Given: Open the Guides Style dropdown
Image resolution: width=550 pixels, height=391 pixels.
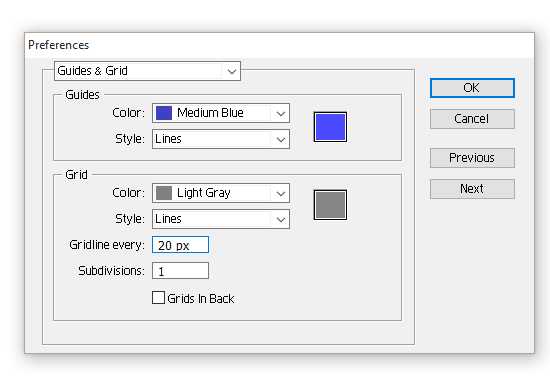Looking at the screenshot, I should (x=221, y=139).
